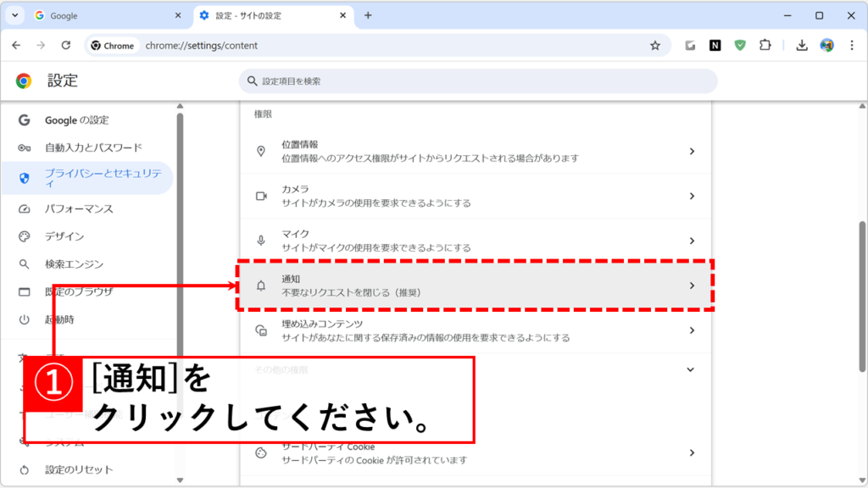Click the 設定項目を検索 search field

pos(478,80)
